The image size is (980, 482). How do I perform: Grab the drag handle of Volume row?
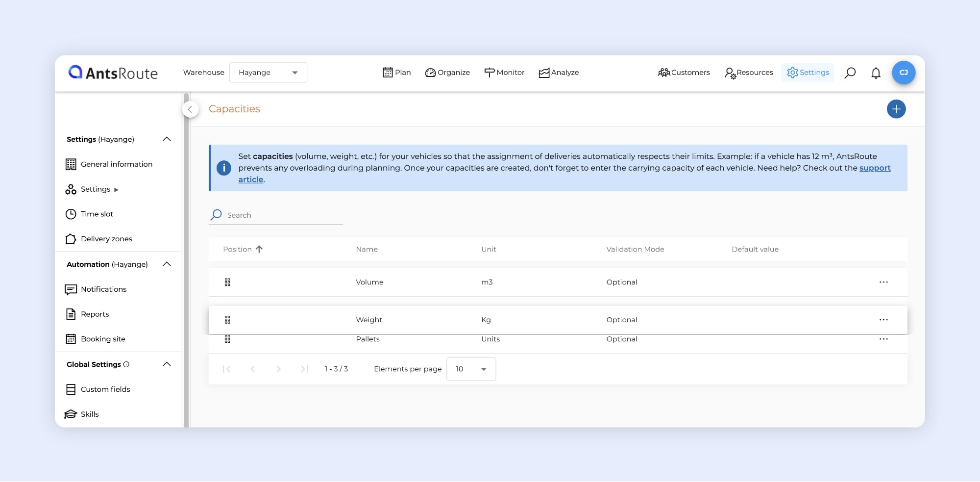tap(227, 282)
